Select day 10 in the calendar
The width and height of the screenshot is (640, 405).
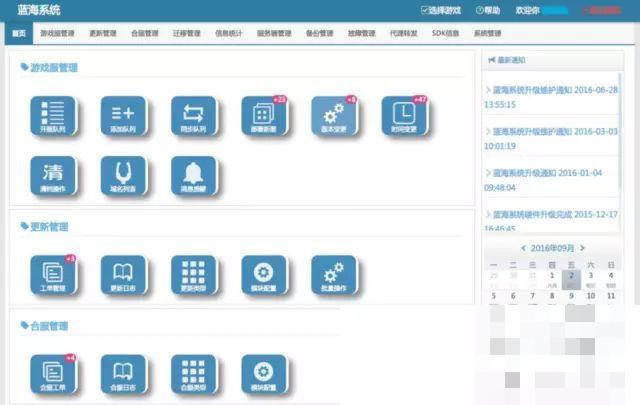pyautogui.click(x=591, y=297)
